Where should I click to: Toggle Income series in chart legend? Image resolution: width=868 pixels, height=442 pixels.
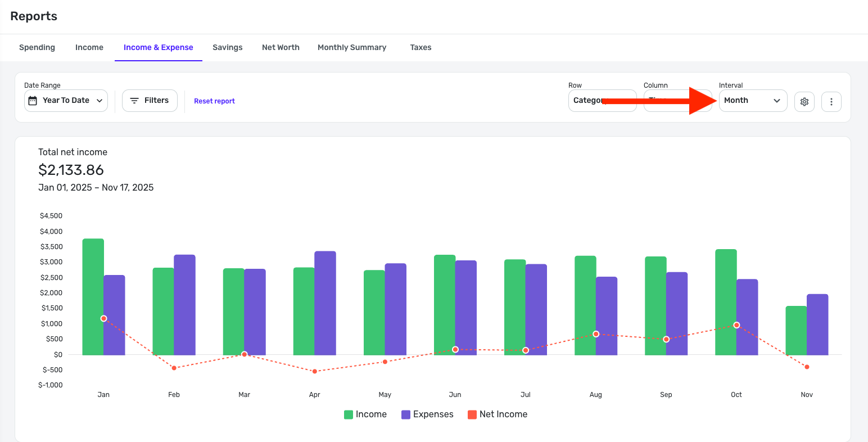pyautogui.click(x=371, y=414)
